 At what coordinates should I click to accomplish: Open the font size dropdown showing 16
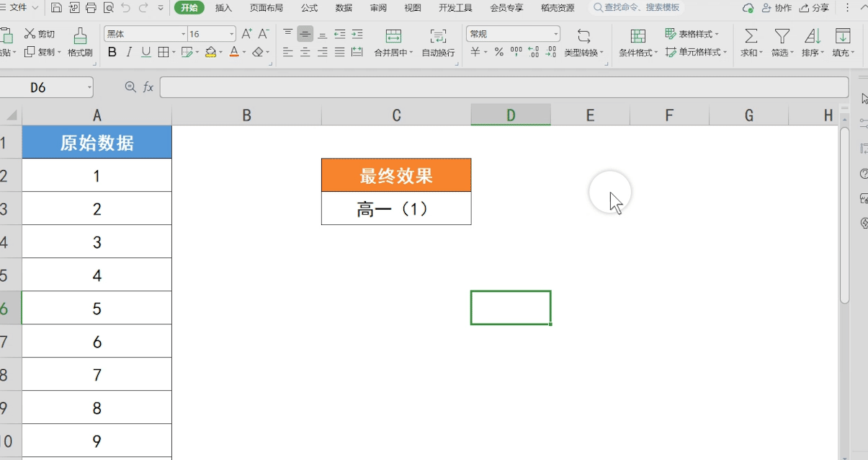(231, 34)
